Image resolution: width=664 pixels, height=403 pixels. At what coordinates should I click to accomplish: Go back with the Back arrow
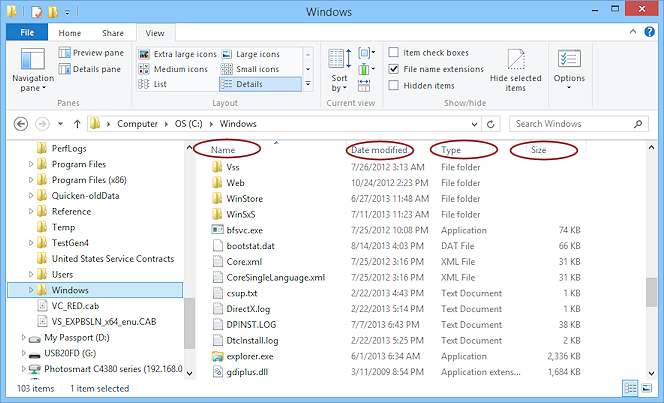[x=21, y=124]
